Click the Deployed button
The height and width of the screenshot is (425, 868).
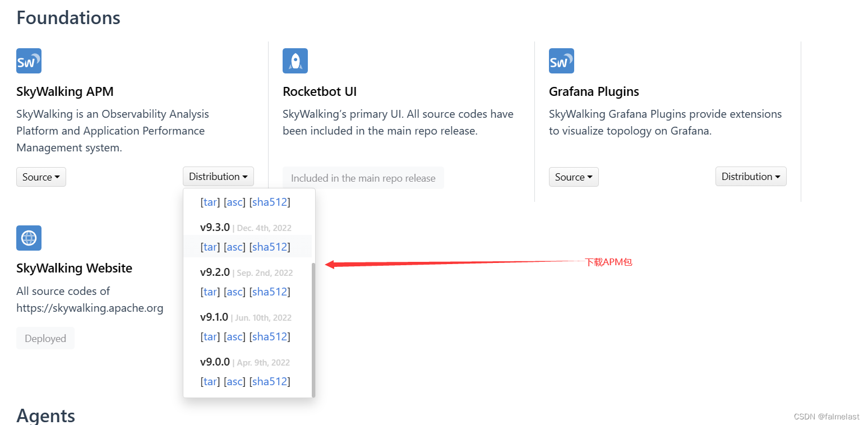tap(45, 338)
